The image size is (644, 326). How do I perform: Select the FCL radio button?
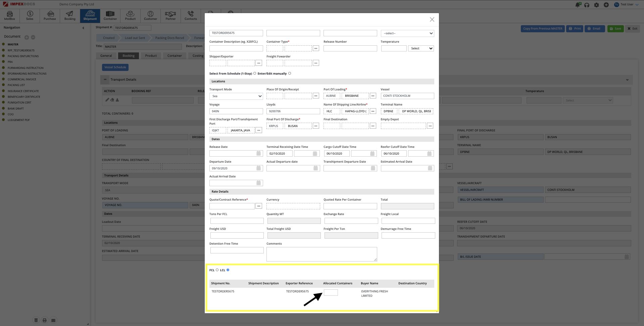coord(217,270)
